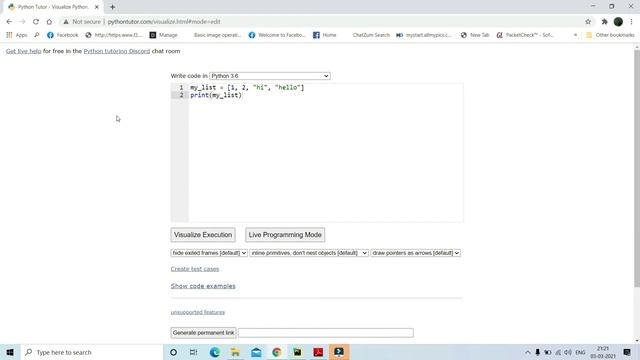Image resolution: width=640 pixels, height=360 pixels.
Task: Click the Type here to search box
Action: 91,352
